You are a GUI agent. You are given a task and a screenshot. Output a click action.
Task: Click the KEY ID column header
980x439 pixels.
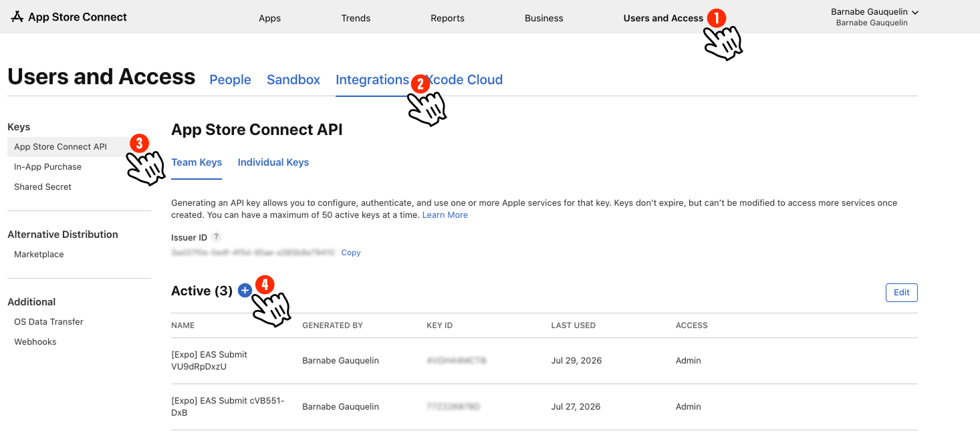[439, 325]
